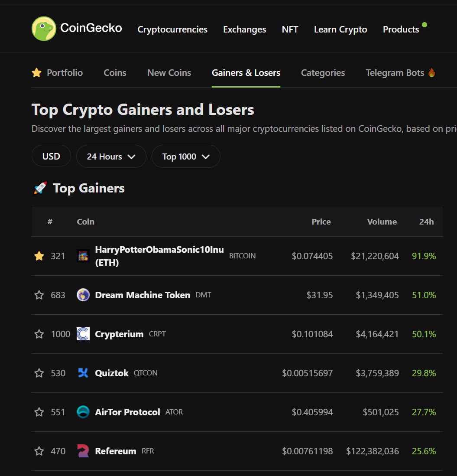Click the Dream Machine Token coin icon

(83, 295)
